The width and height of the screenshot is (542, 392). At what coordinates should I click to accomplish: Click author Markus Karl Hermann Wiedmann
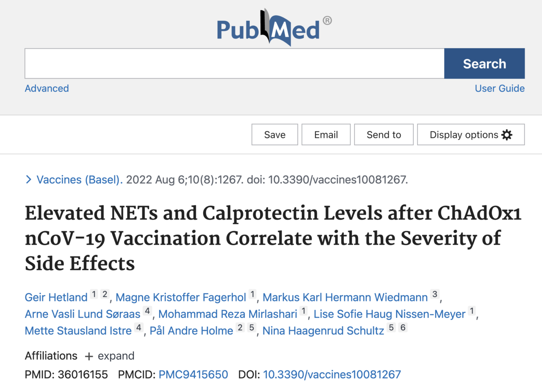345,297
